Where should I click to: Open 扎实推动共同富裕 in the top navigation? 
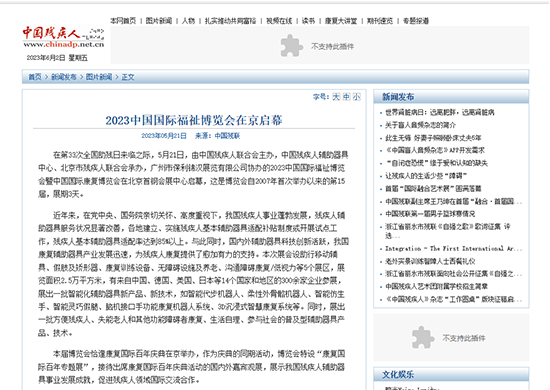230,21
